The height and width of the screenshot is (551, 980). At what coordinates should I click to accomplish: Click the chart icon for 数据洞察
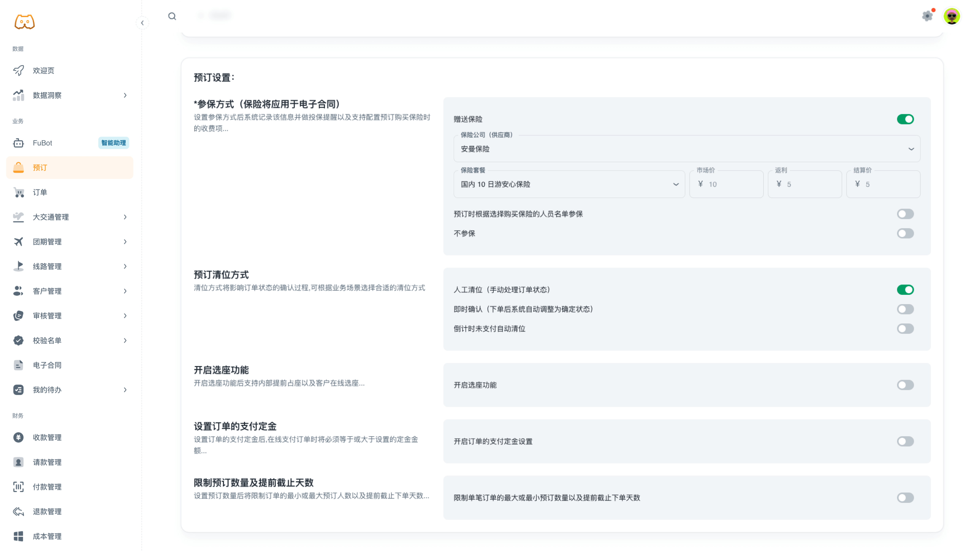click(x=18, y=95)
